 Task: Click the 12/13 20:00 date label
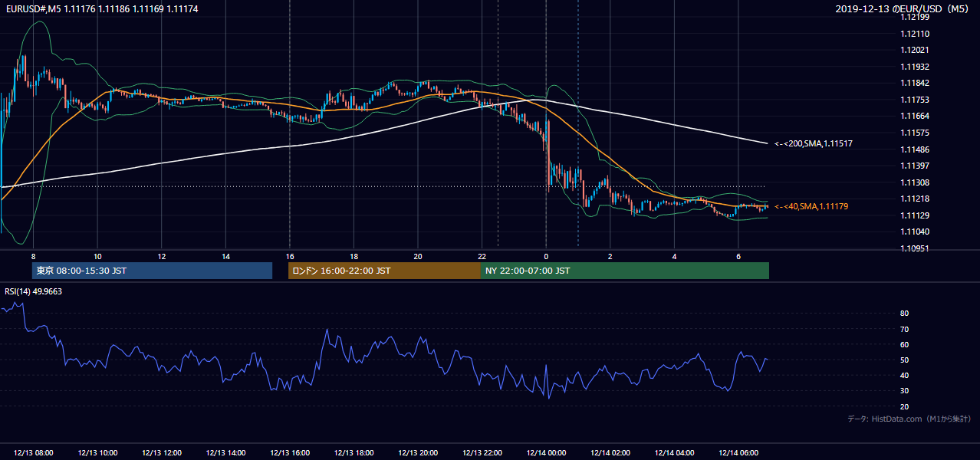coord(419,452)
